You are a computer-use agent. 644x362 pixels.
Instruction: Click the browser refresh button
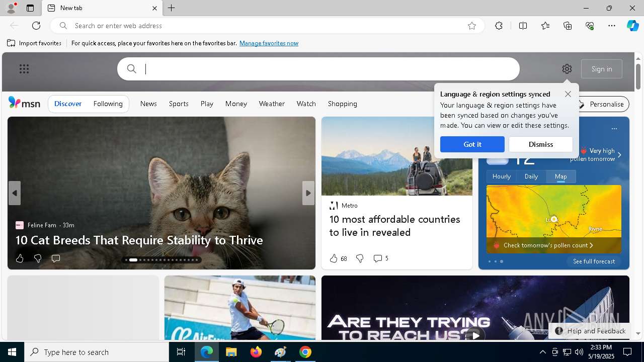click(x=36, y=26)
